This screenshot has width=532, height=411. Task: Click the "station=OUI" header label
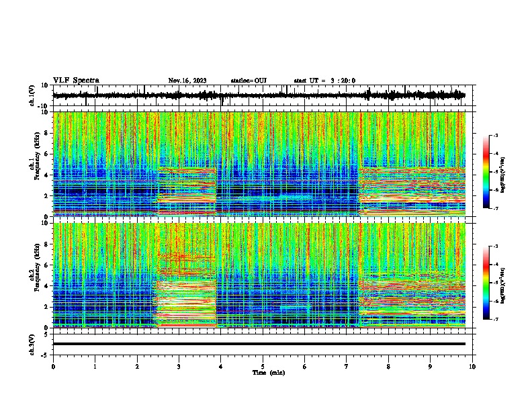coord(249,81)
